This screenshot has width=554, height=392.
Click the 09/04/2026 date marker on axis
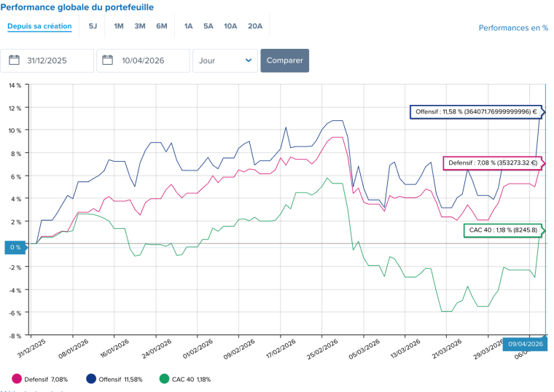coord(526,344)
